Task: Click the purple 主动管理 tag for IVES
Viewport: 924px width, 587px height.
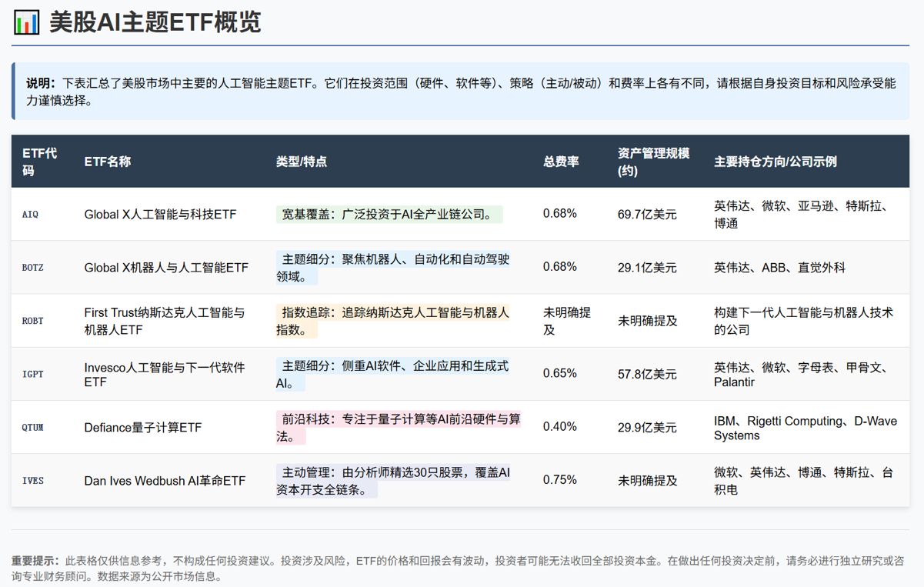Action: [x=392, y=481]
